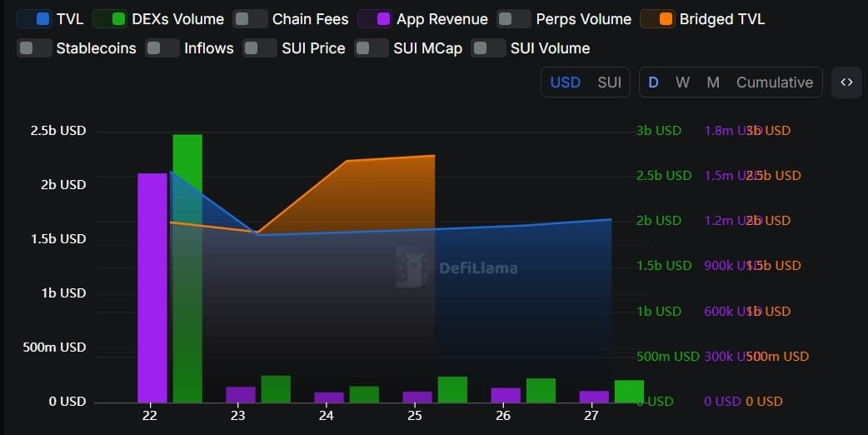The height and width of the screenshot is (435, 868).
Task: Switch denomination to SUI
Action: [609, 82]
